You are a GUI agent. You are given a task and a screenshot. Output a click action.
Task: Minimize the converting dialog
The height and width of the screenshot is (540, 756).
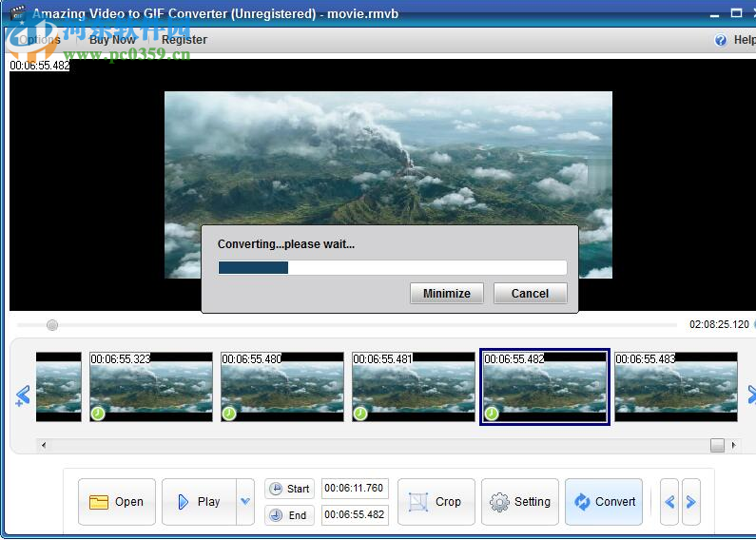click(446, 293)
